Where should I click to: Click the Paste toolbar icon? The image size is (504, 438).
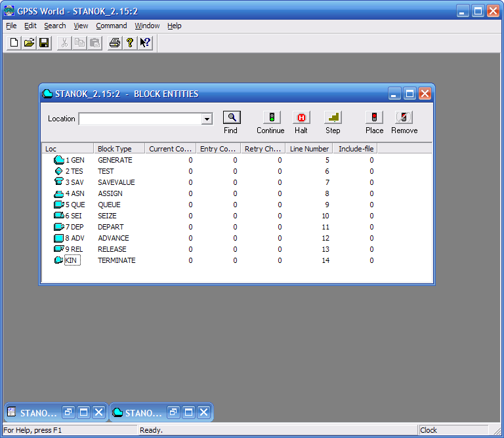coord(94,43)
